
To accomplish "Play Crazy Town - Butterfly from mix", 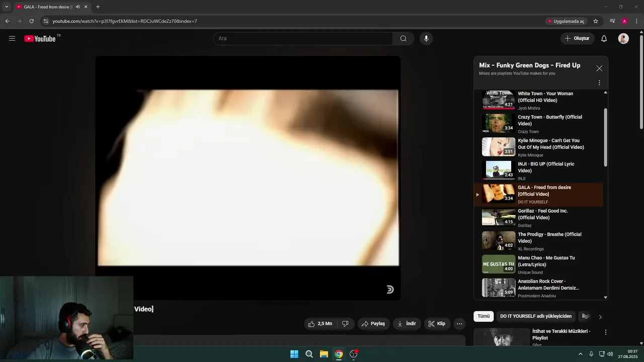I will tap(538, 124).
